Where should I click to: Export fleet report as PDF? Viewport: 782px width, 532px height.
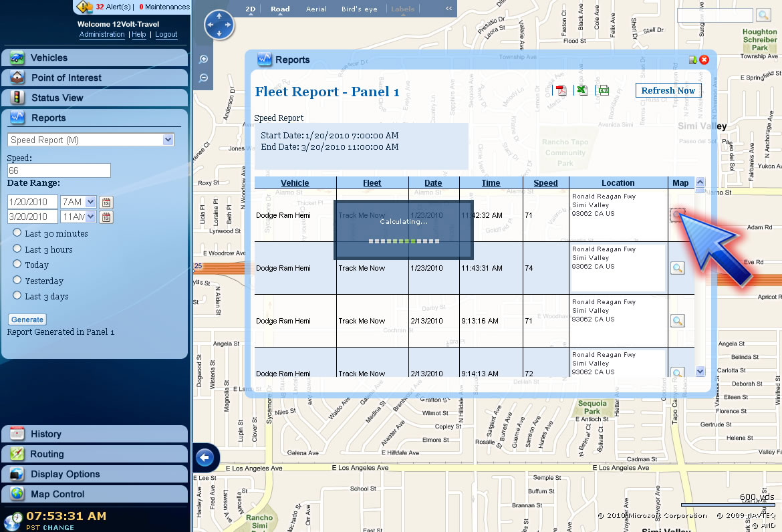click(x=561, y=90)
